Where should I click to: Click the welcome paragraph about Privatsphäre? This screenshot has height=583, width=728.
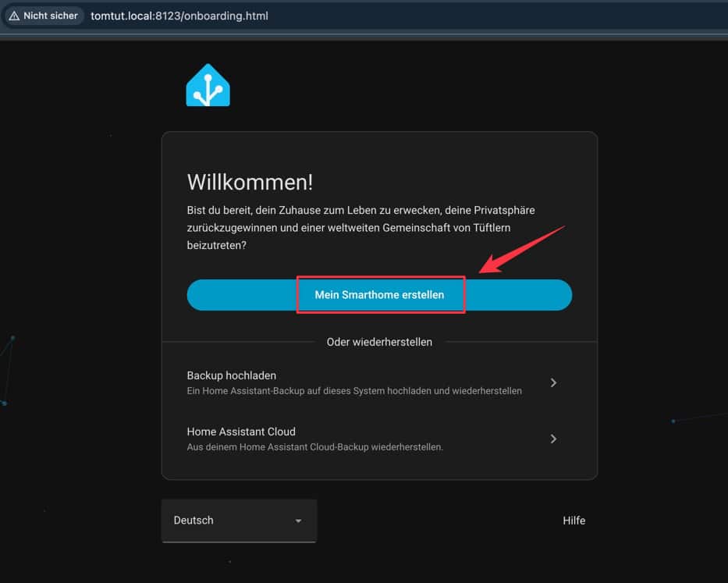tap(360, 227)
